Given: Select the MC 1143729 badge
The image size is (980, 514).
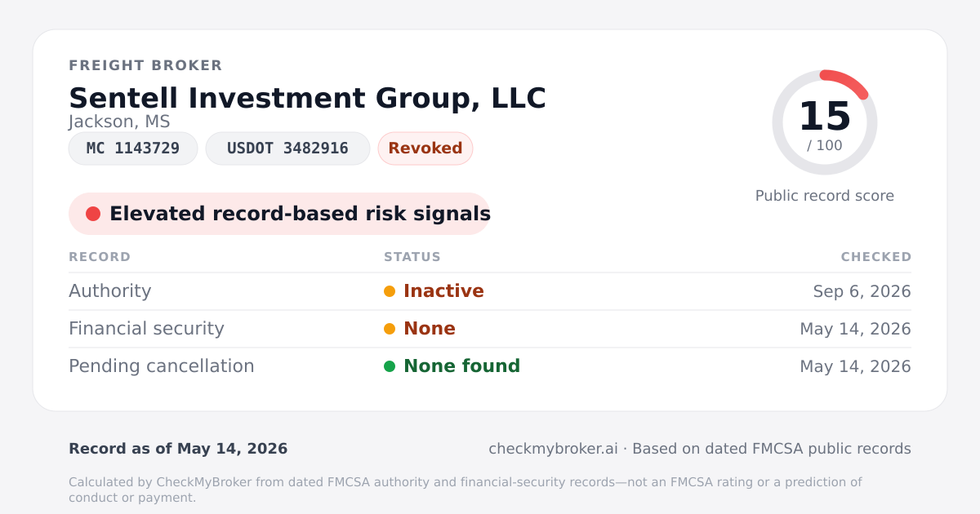Looking at the screenshot, I should (133, 148).
